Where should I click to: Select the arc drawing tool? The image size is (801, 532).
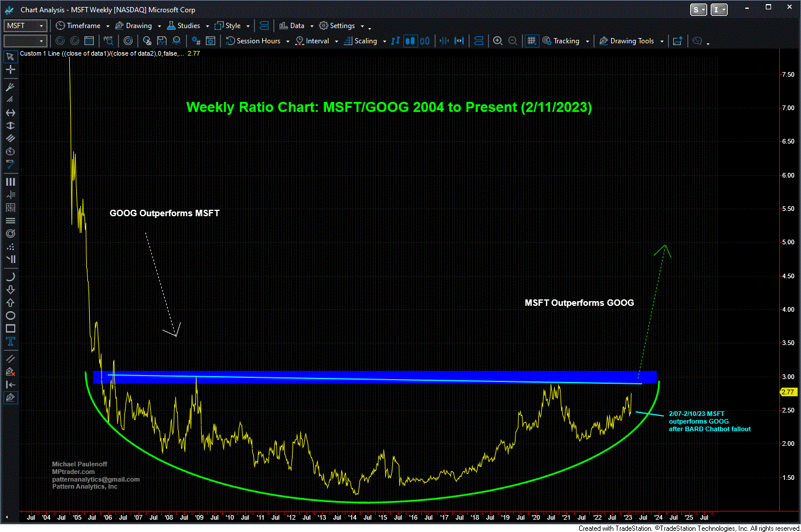10,277
